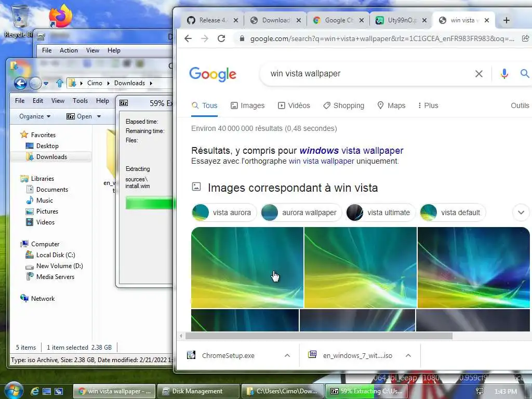Search only 'win vista wallpaper' spelling link
This screenshot has width=532, height=399.
[x=321, y=161]
